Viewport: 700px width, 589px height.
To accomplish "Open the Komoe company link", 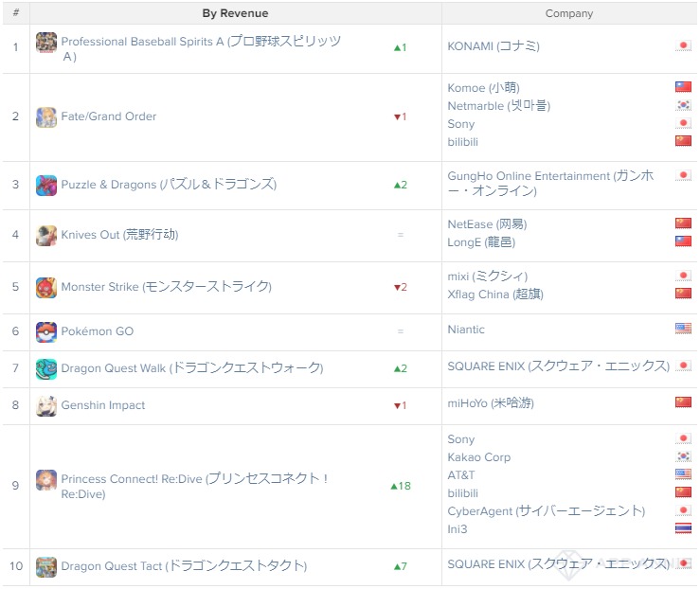I will [483, 87].
